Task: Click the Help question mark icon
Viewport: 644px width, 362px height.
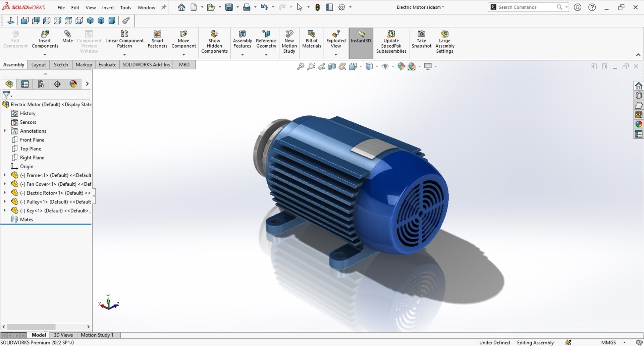Action: point(592,7)
